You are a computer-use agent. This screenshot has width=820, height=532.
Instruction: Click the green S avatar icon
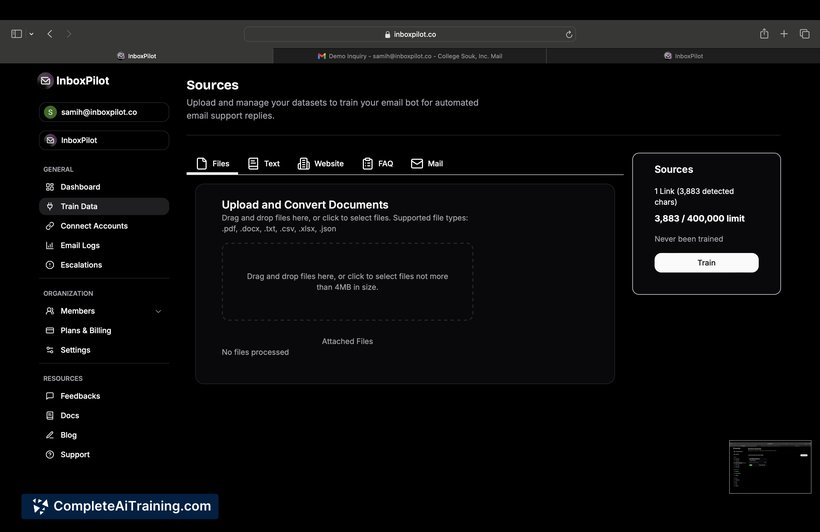(50, 112)
